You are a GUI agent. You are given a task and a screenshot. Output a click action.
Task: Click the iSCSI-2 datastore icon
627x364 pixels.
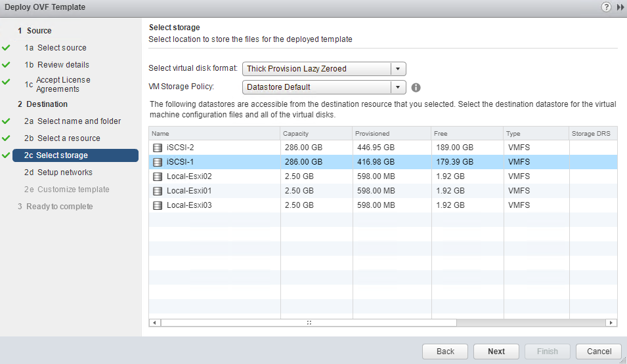point(158,148)
